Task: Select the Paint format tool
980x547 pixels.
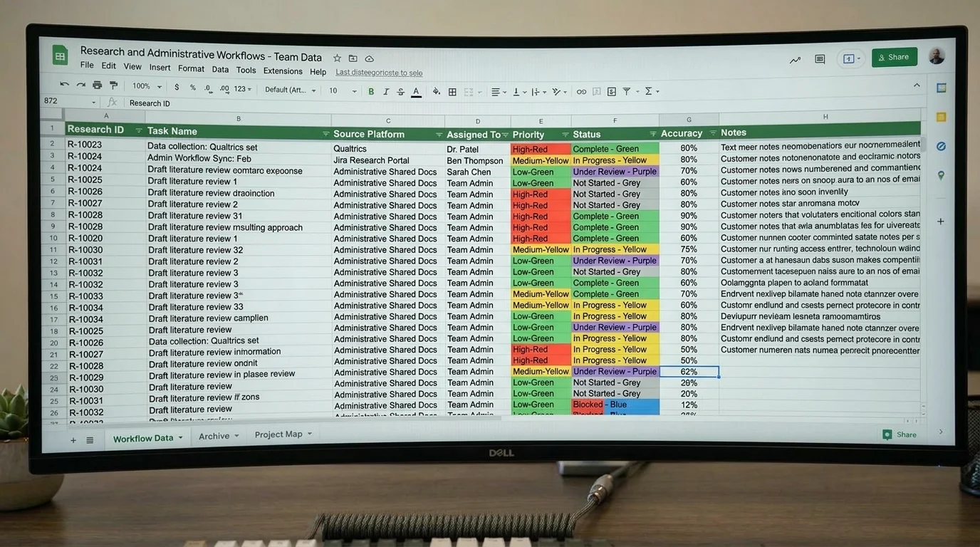Action: [114, 85]
